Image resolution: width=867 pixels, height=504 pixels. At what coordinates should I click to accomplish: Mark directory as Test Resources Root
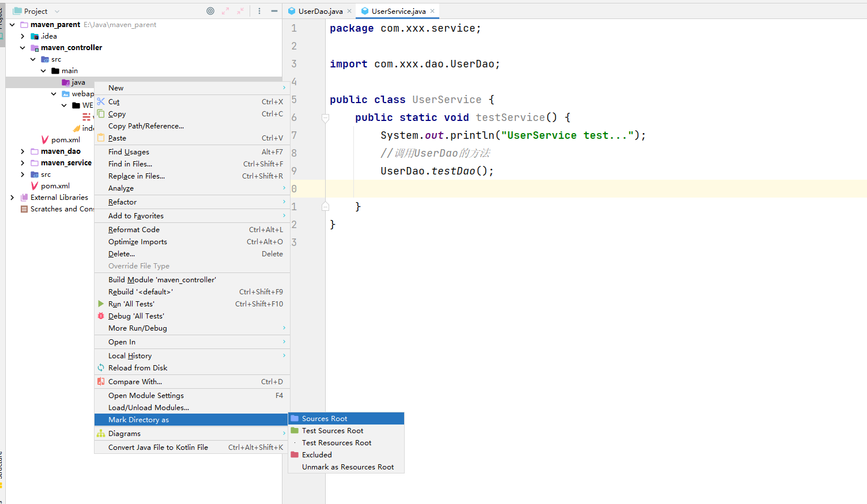click(346, 443)
